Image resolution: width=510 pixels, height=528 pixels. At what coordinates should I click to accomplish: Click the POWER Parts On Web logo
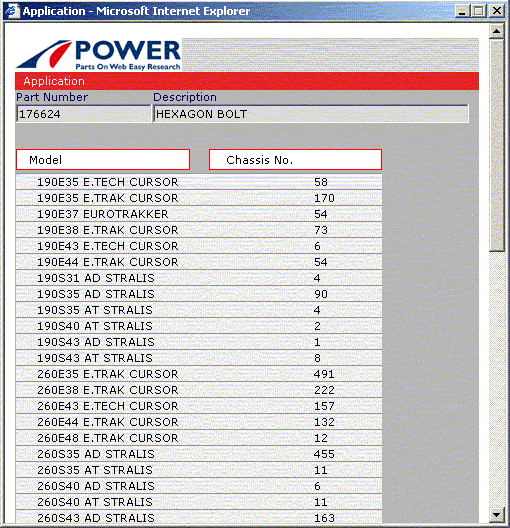[x=99, y=55]
